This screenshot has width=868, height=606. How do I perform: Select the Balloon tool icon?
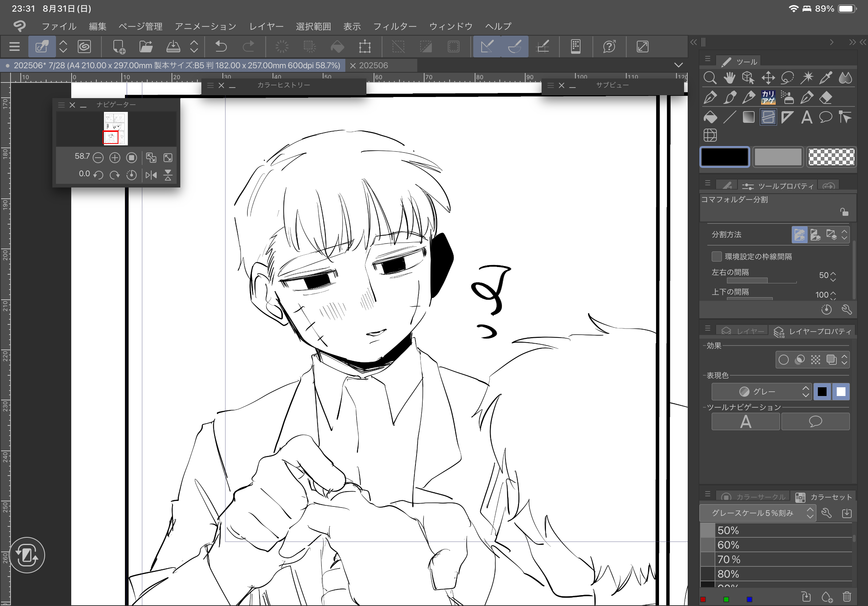(x=825, y=117)
